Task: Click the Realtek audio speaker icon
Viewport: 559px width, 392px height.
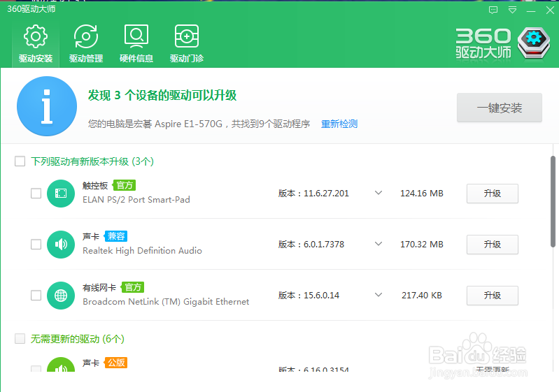Action: 61,245
